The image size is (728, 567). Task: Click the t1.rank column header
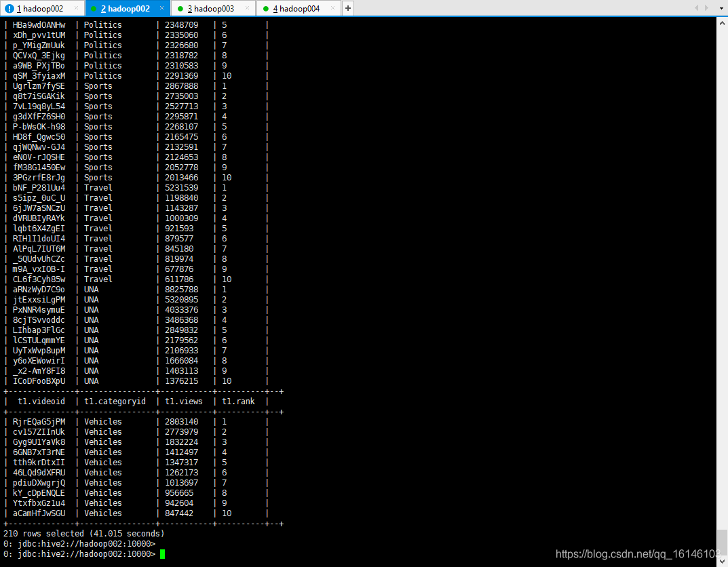point(238,402)
